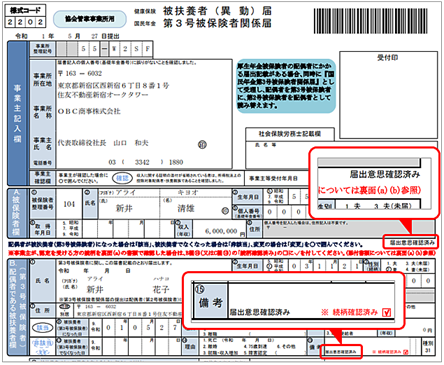Image resolution: width=444 pixels, height=365 pixels.
Task: Click the 事業所名称 label
Action: tap(42, 112)
